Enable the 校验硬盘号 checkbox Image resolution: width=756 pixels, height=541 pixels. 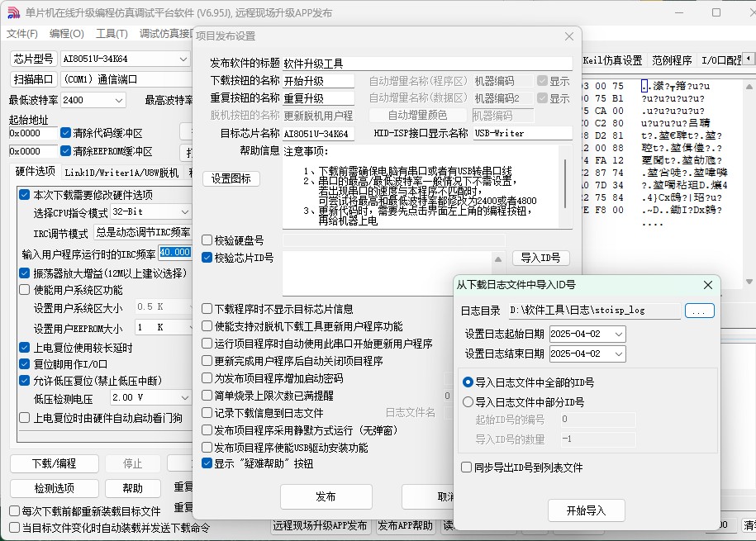[x=207, y=240]
